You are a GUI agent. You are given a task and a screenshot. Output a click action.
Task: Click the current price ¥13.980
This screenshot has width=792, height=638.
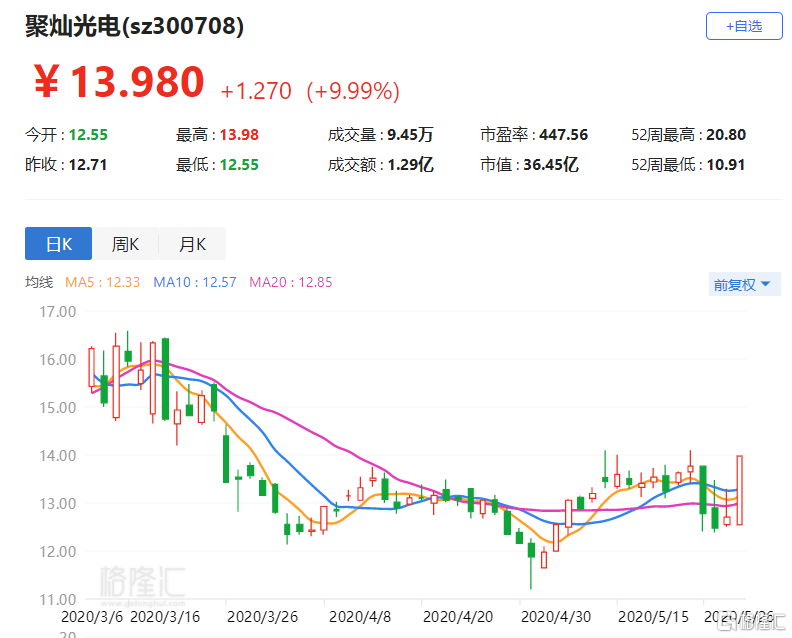point(119,83)
